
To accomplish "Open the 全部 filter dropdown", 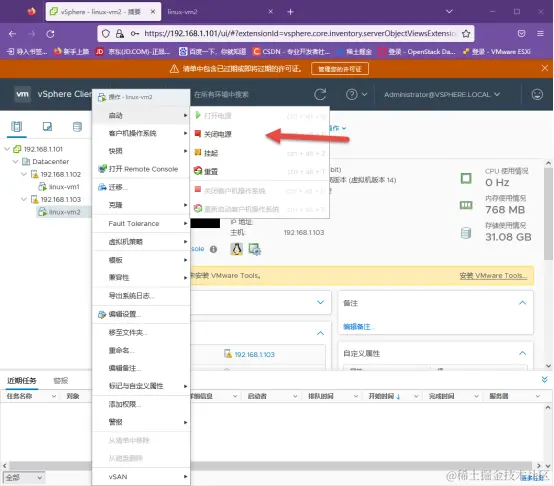I will [24, 478].
